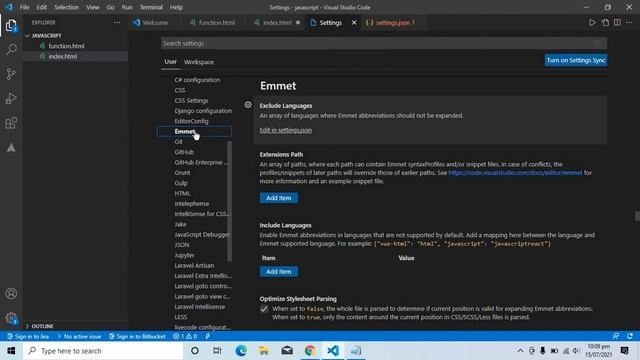640x360 pixels.
Task: Open the File menu
Action: [x=24, y=7]
